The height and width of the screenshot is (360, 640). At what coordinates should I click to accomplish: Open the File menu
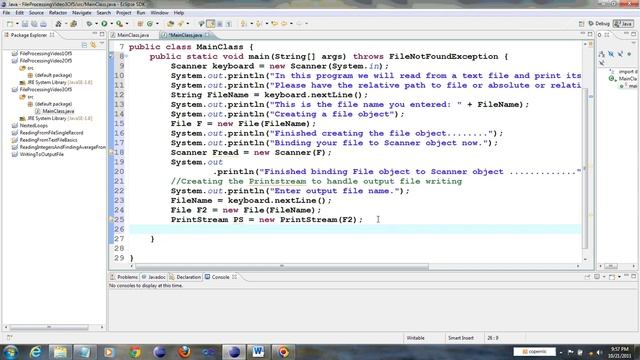click(7, 13)
